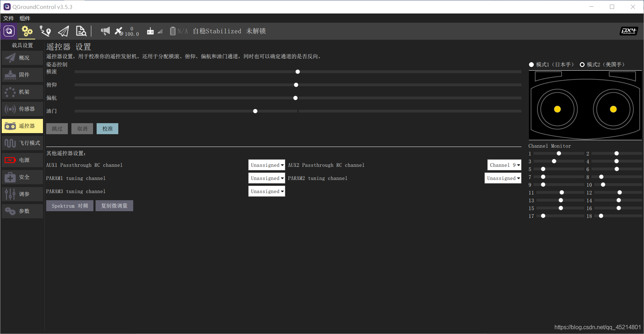644x334 pixels.
Task: Click the flight mode text 自稳Stabilized
Action: click(x=217, y=31)
